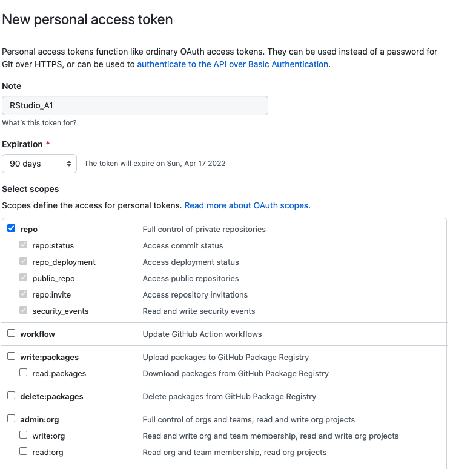Uncheck the repo scope checkbox
This screenshot has width=476, height=469.
click(11, 228)
